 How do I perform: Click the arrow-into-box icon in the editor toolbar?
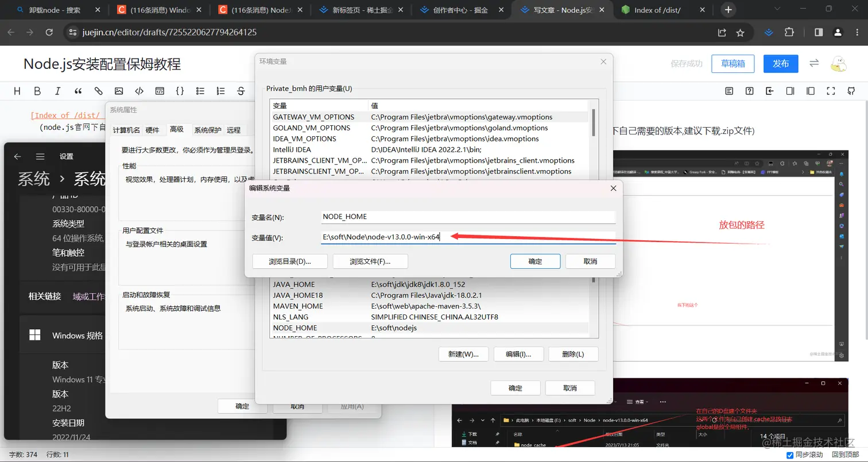click(x=770, y=91)
